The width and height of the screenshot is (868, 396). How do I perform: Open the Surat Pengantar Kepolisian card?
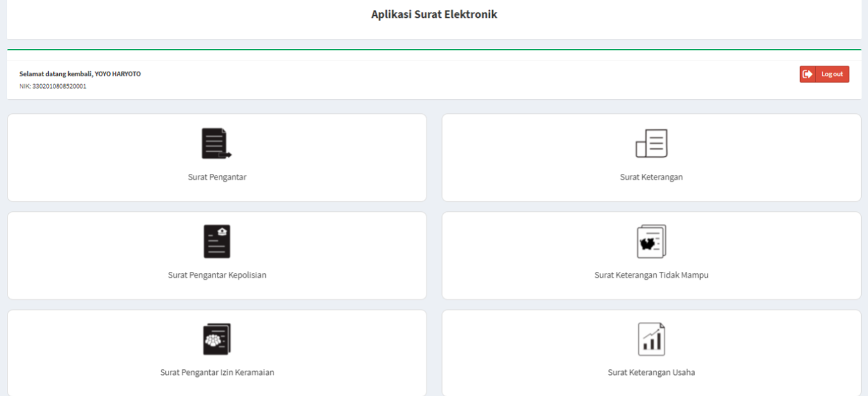[216, 255]
